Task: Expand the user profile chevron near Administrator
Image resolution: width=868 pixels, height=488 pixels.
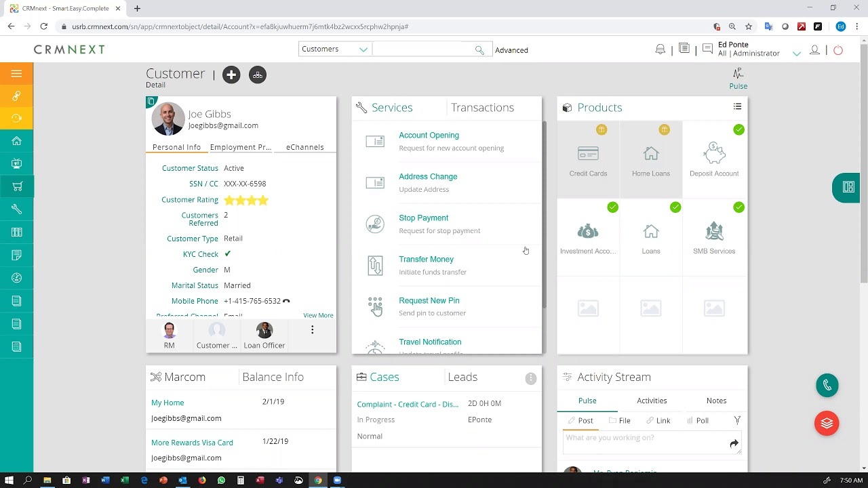Action: (796, 53)
